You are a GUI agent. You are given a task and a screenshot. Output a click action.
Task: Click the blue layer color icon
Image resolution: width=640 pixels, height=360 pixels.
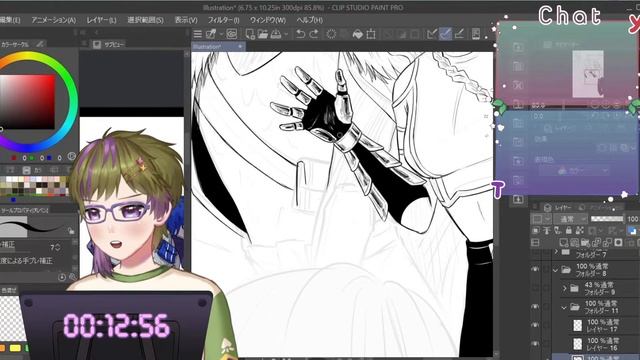pos(632,231)
